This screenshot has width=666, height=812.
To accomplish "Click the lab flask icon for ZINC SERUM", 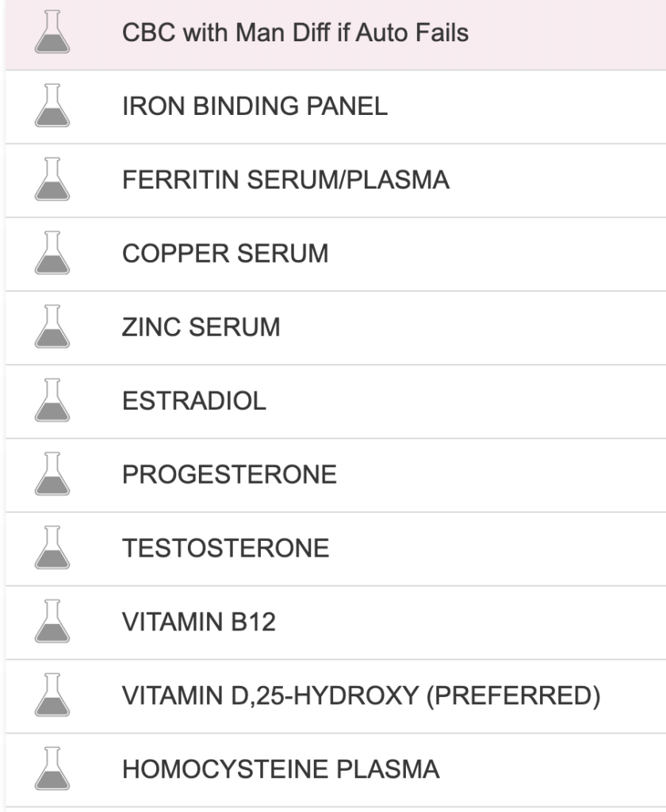I will click(x=52, y=326).
